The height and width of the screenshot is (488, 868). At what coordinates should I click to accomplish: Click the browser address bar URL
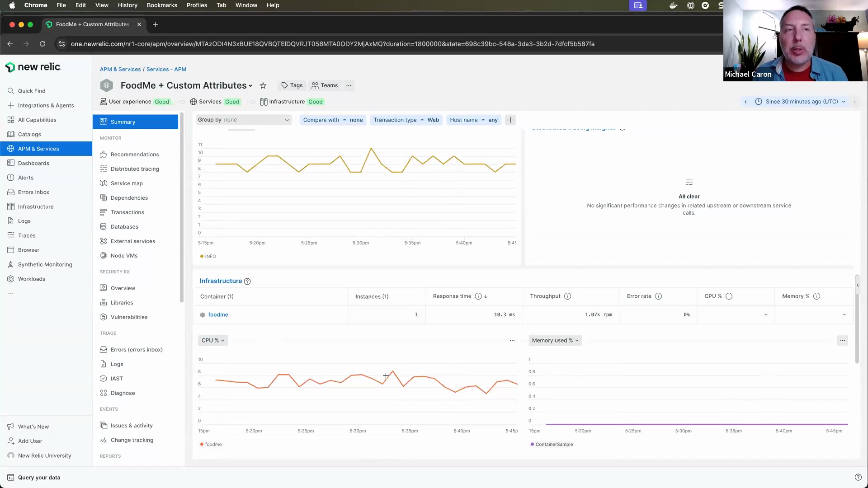tap(332, 44)
